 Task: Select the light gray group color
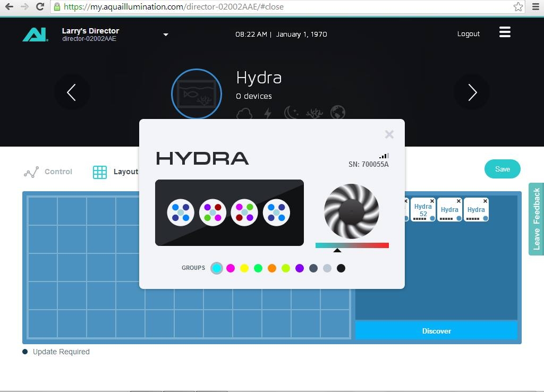pos(327,268)
